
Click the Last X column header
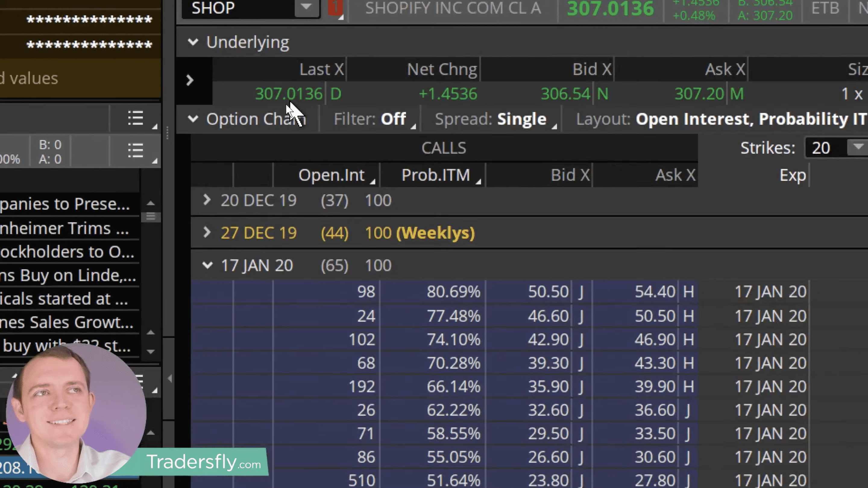(322, 69)
